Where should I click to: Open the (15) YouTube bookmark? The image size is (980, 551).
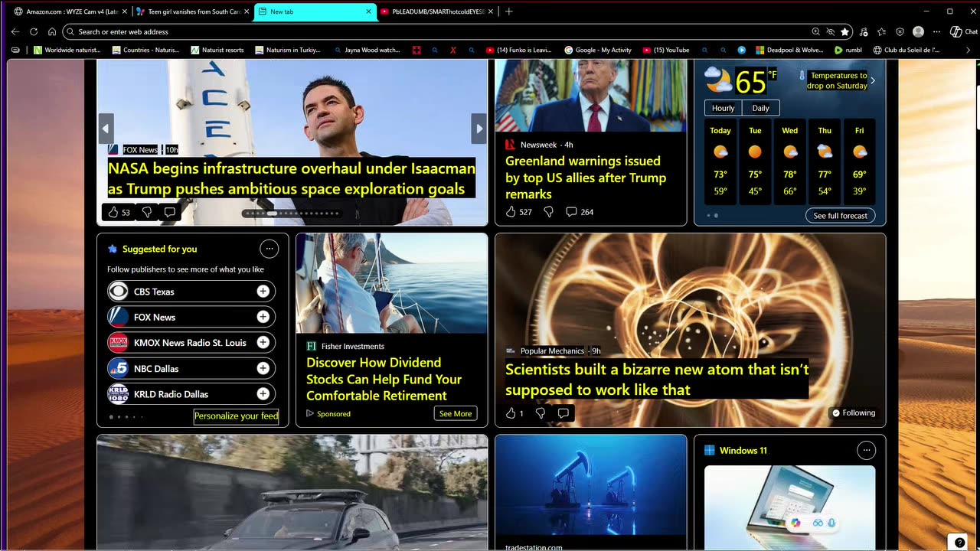pos(666,50)
